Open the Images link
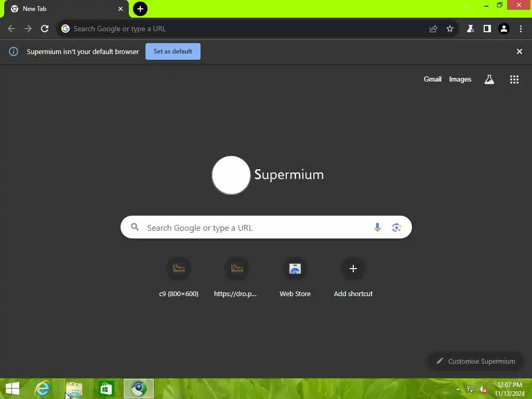 pos(460,79)
